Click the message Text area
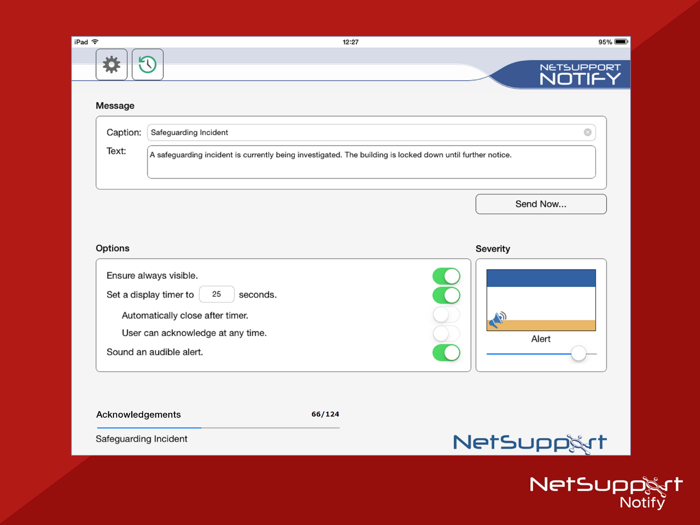700x525 pixels. pos(371,162)
